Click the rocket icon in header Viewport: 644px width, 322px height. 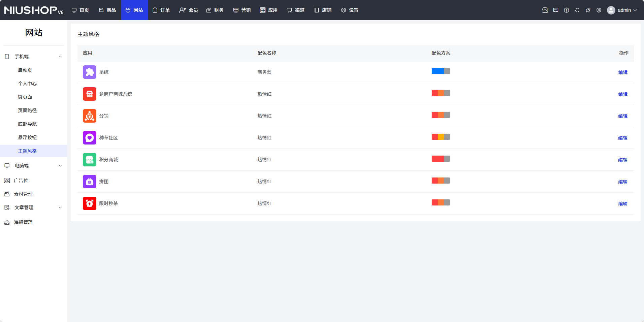(x=588, y=10)
